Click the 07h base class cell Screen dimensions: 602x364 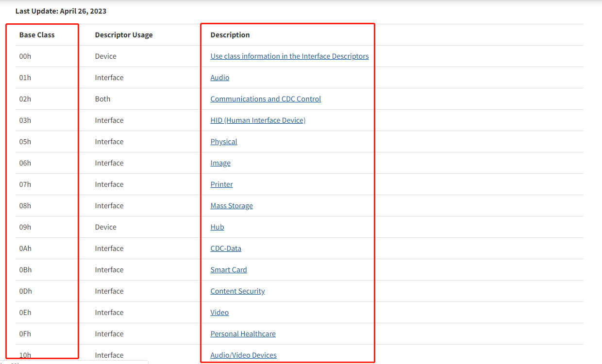[25, 184]
